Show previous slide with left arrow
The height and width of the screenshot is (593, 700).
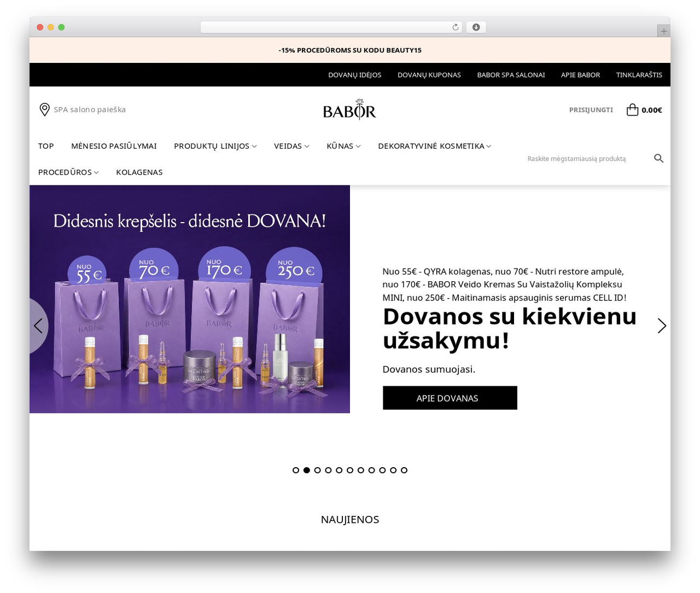[38, 326]
